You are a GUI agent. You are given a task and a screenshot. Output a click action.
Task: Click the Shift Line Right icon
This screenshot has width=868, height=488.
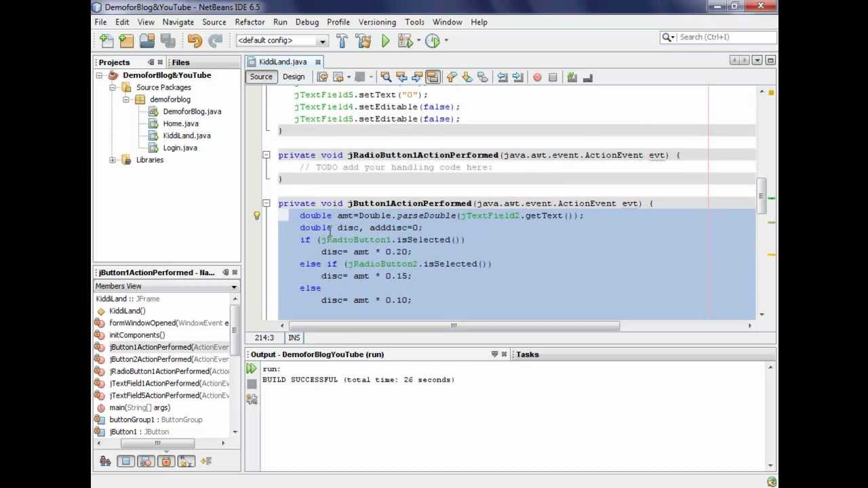pos(518,77)
